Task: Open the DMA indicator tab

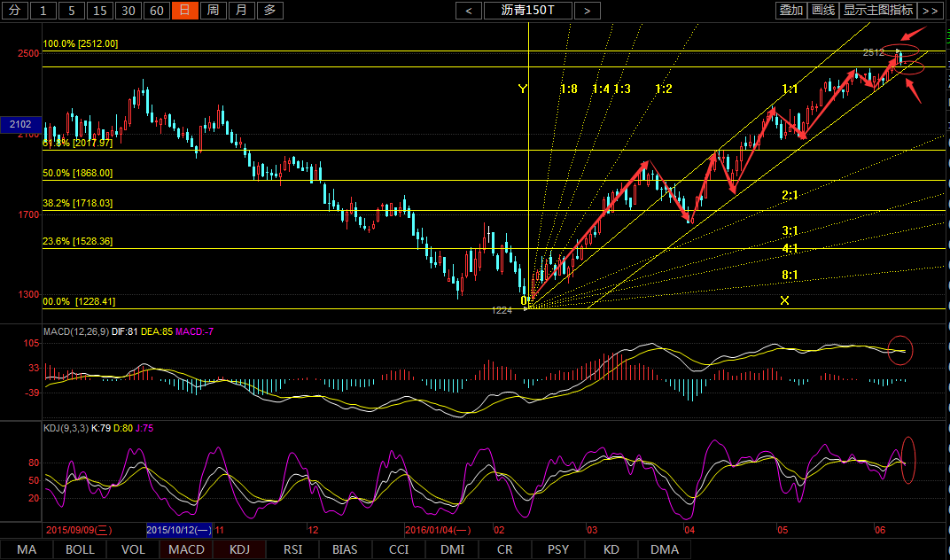Action: click(x=664, y=549)
